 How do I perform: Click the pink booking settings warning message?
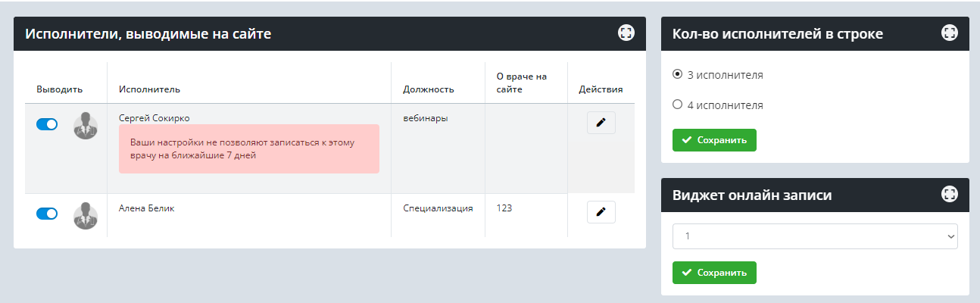[248, 148]
